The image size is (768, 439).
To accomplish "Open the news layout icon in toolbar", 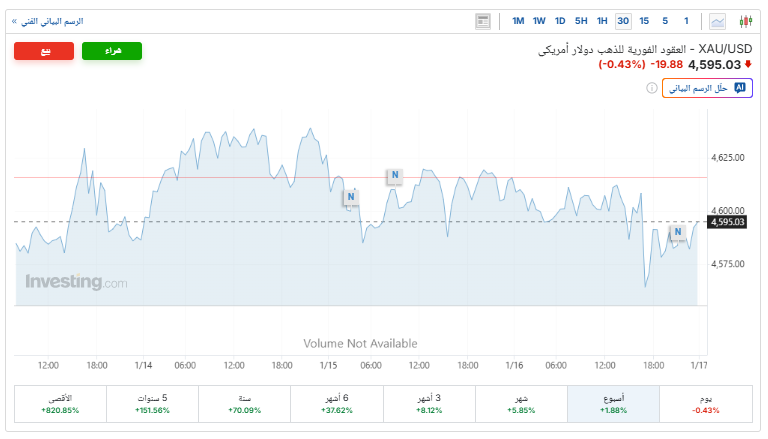I will pyautogui.click(x=484, y=21).
